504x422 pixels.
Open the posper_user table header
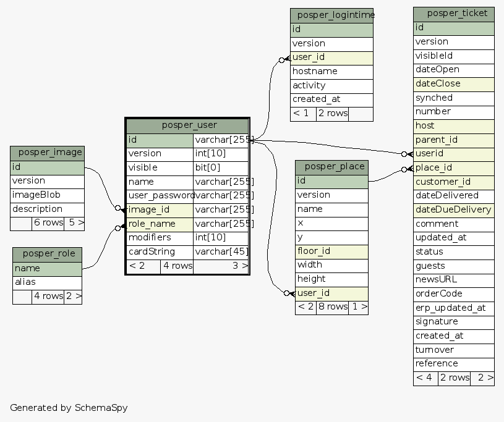pyautogui.click(x=187, y=125)
